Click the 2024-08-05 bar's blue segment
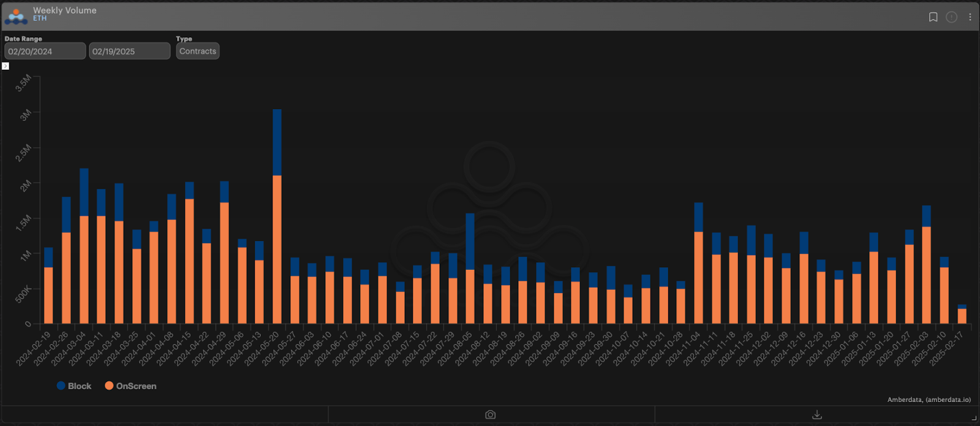This screenshot has width=980, height=426. tap(470, 242)
